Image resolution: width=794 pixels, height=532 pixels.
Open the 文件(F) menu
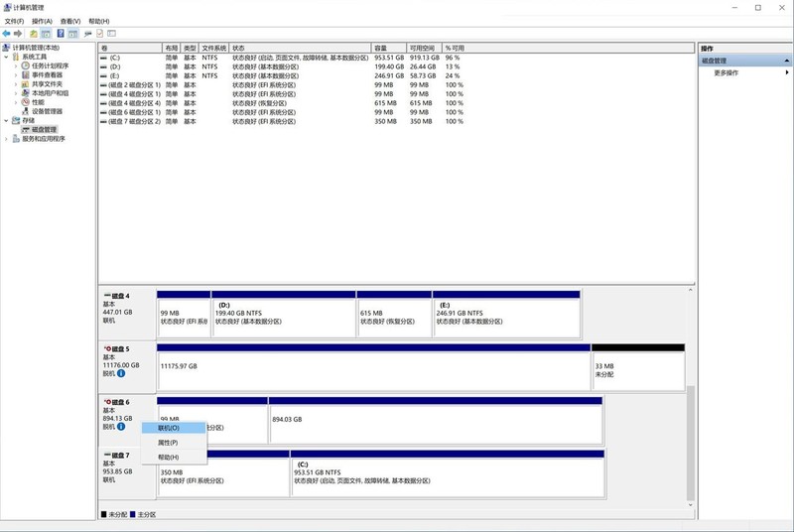(x=14, y=21)
